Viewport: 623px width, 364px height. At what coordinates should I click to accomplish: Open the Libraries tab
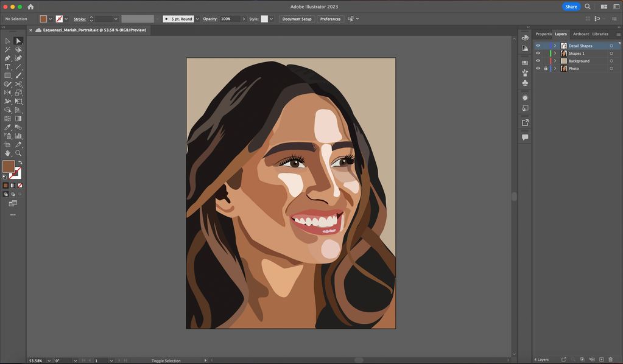coord(600,34)
